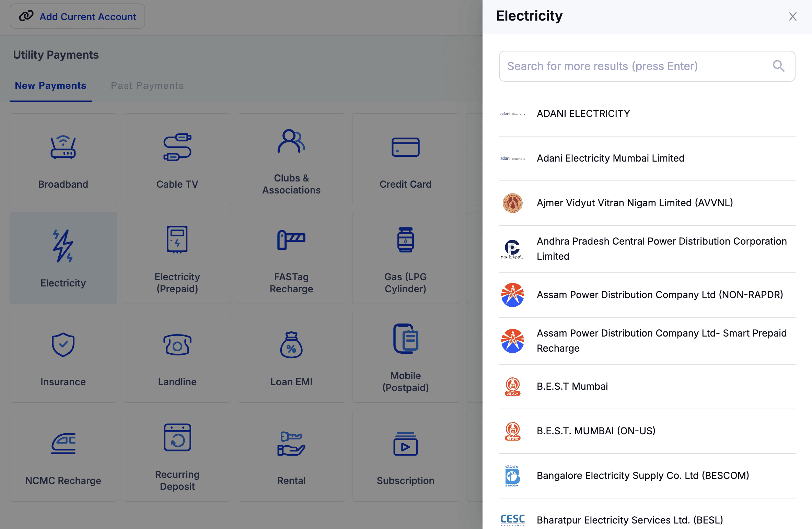Click the Broadband router icon
Viewport: 812px width, 529px height.
click(x=63, y=147)
